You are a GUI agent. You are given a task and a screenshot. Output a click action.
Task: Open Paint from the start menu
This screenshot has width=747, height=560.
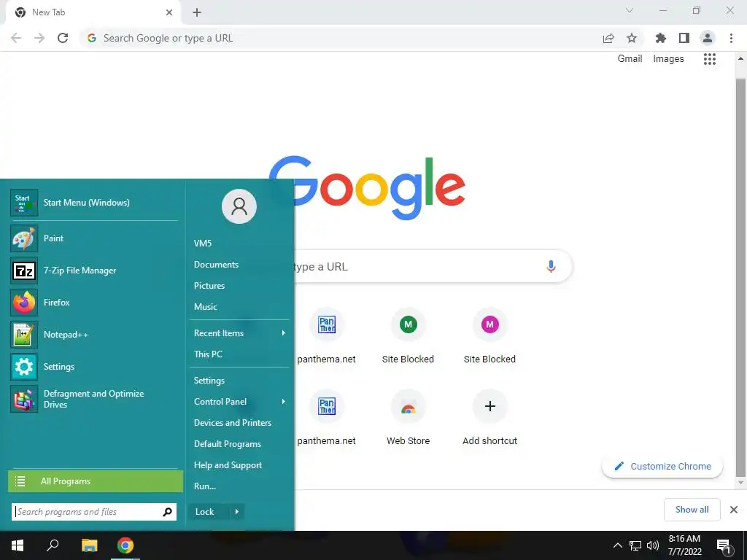[94, 238]
